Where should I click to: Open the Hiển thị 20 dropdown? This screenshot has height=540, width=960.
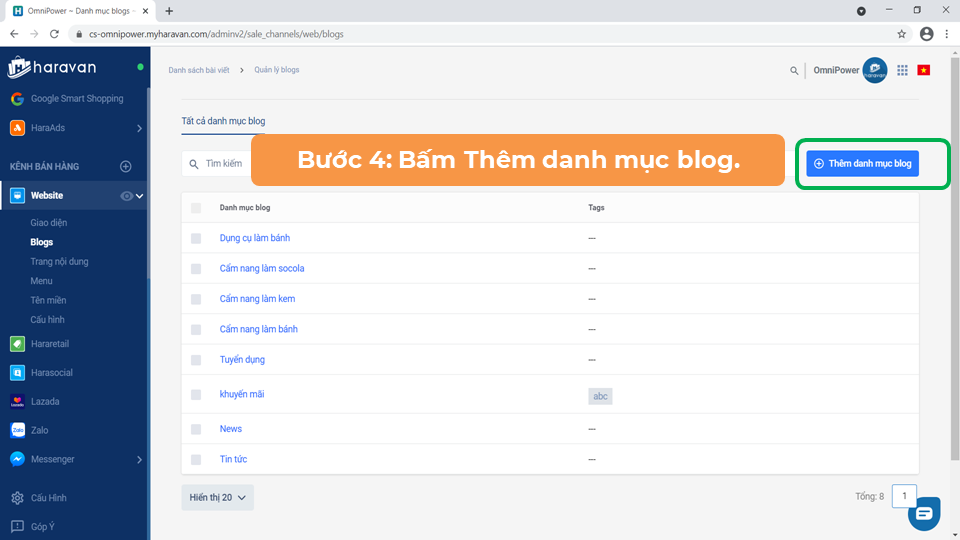(x=217, y=498)
